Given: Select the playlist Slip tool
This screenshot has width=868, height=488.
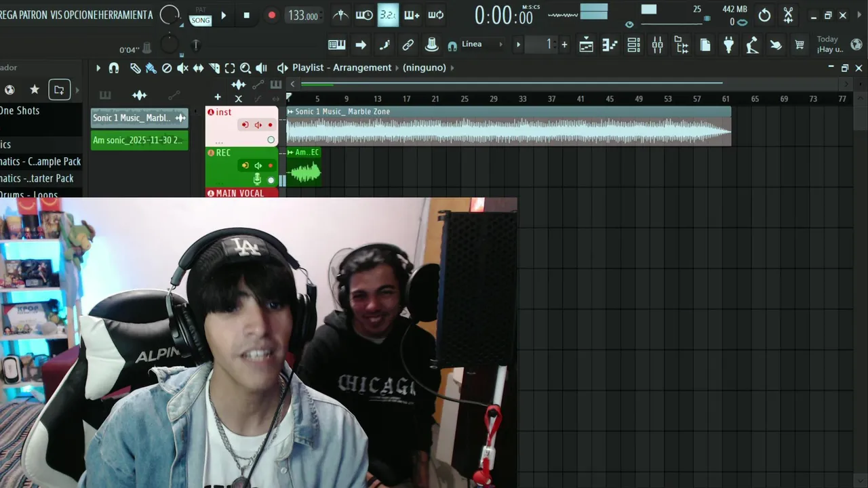Looking at the screenshot, I should (x=198, y=68).
